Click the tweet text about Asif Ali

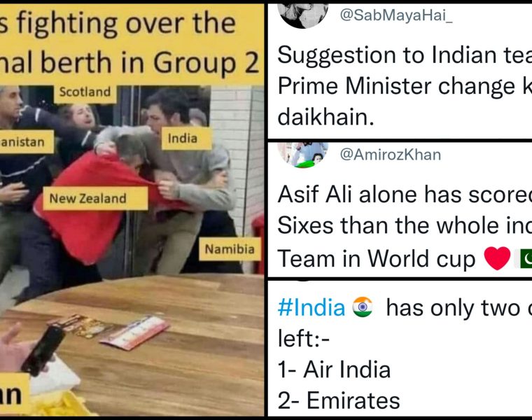405,226
